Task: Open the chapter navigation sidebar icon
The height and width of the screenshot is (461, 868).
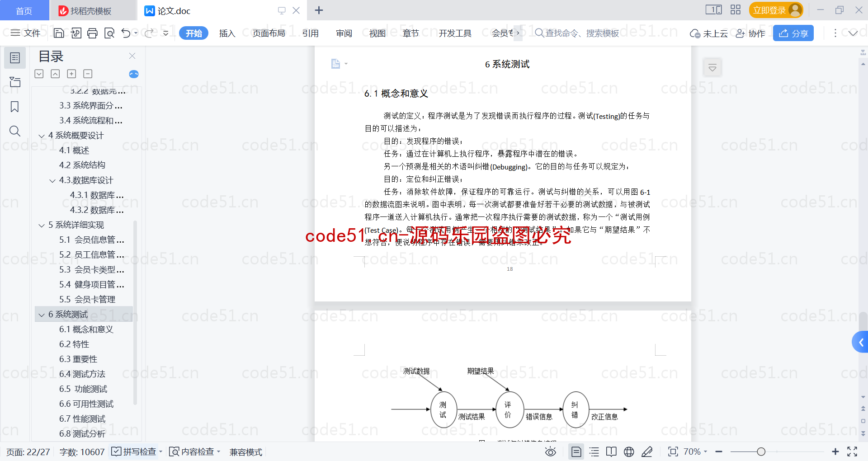Action: 15,82
